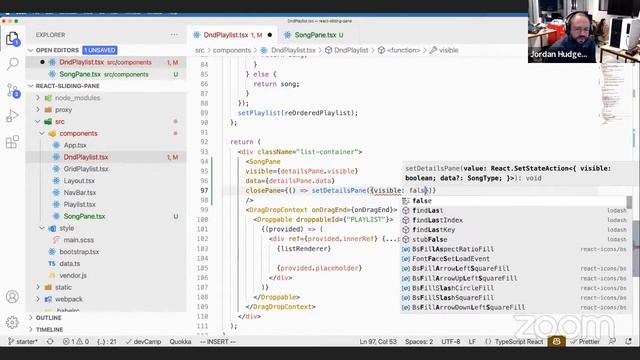Viewport: 640px width, 360px height.
Task: Click the sync changes icon in status bar
Action: (x=50, y=342)
